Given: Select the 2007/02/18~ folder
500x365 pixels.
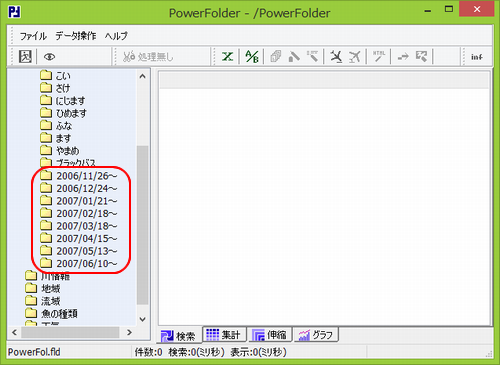Looking at the screenshot, I should 79,213.
